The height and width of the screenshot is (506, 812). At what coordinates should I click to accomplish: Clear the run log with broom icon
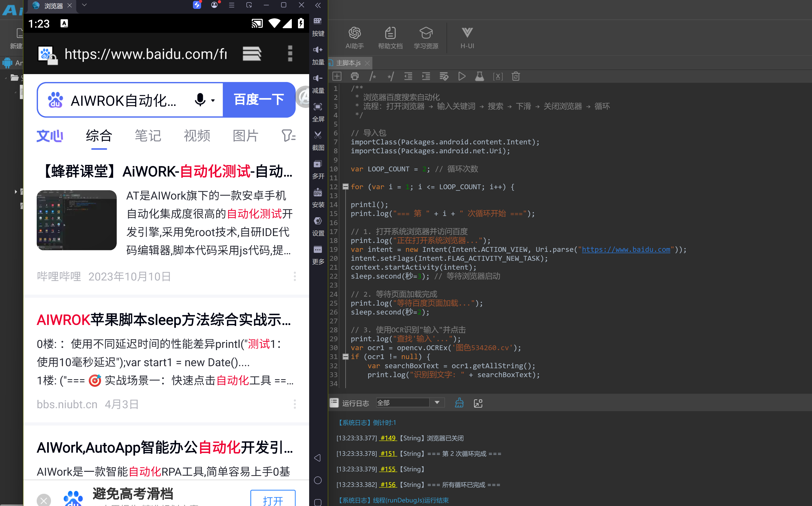pyautogui.click(x=459, y=403)
